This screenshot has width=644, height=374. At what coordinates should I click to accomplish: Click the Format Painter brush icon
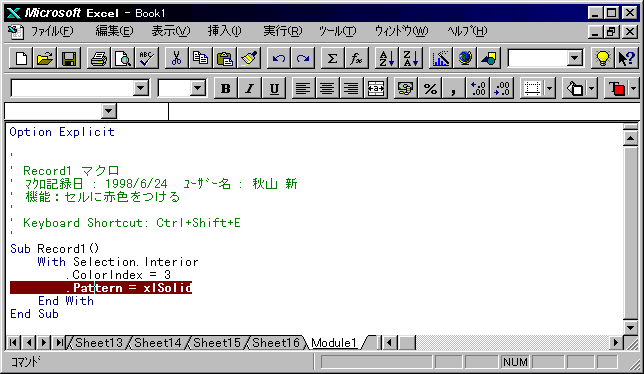249,58
